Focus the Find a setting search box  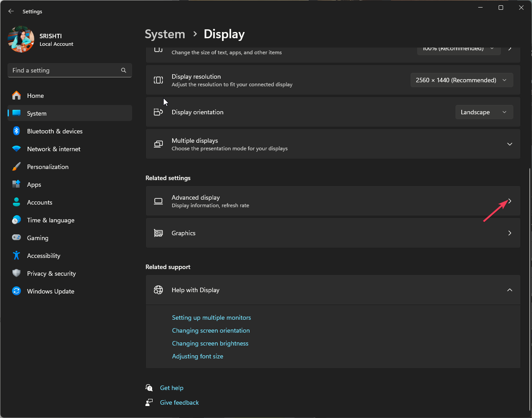pos(69,70)
